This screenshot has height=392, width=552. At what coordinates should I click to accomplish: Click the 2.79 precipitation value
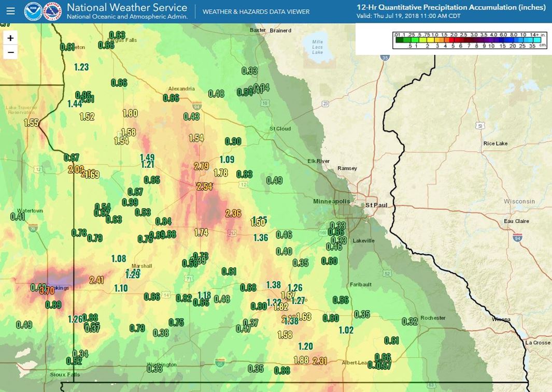coord(201,166)
